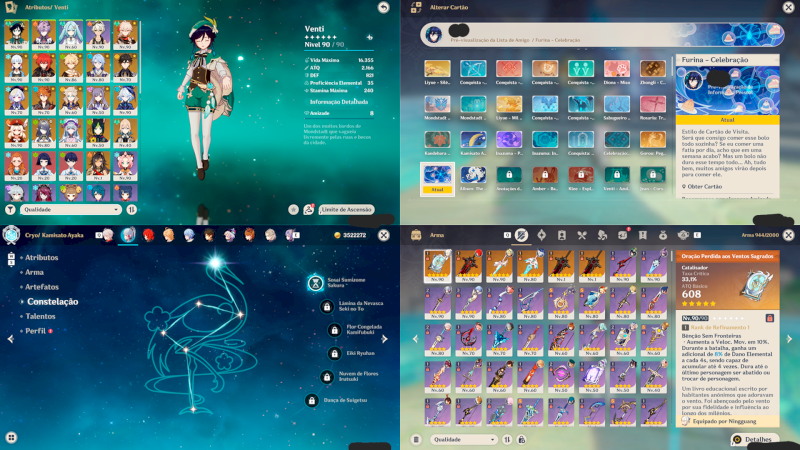800x450 pixels.
Task: Click the Cryo emblem beside Kamisato Ayaka
Action: point(11,235)
